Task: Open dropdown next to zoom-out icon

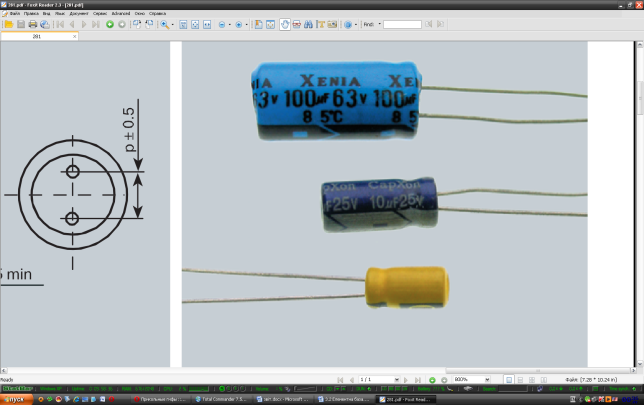Action: tap(229, 25)
